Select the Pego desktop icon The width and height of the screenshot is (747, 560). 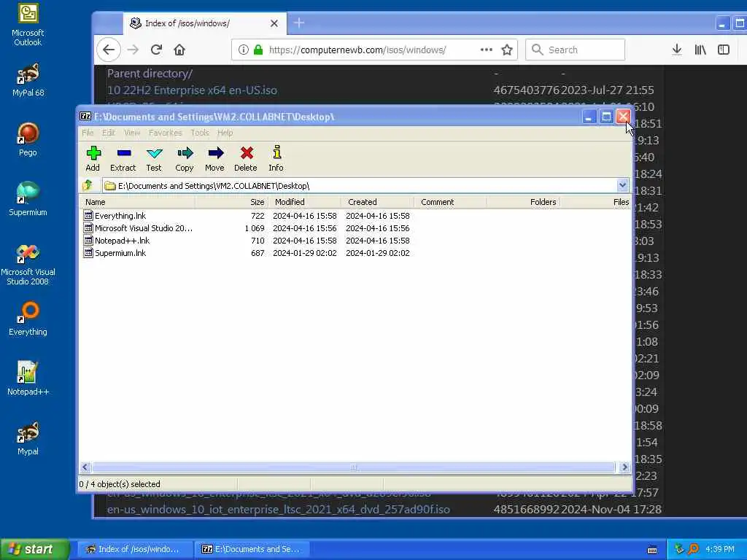28,140
